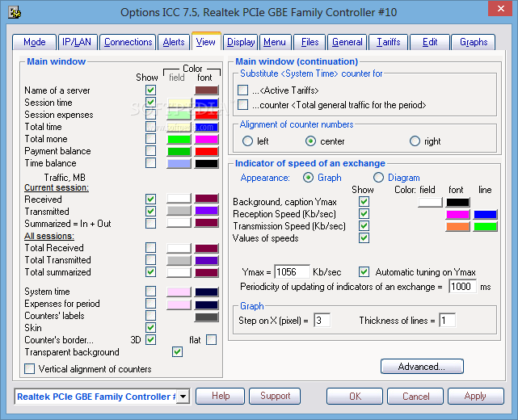Switch to the Menu tab

pyautogui.click(x=275, y=42)
